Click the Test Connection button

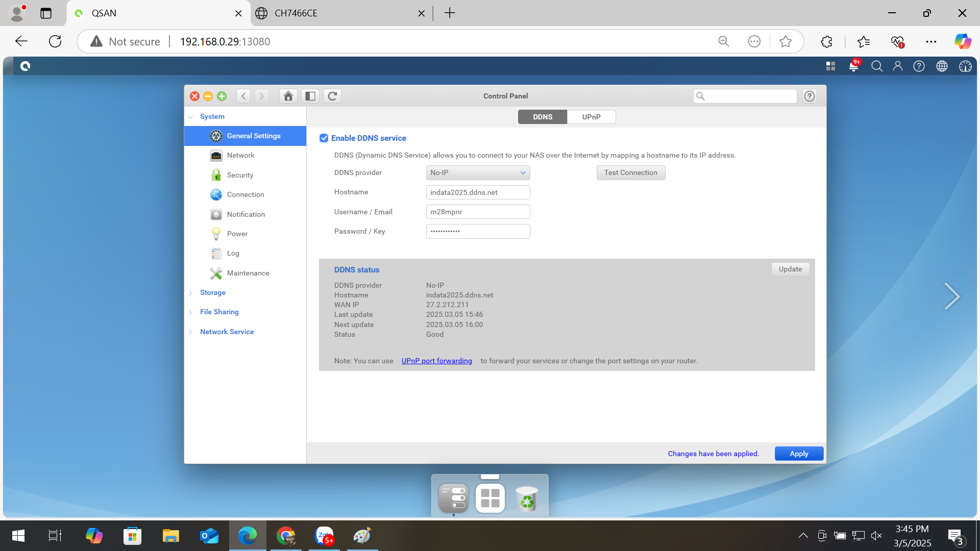point(630,172)
